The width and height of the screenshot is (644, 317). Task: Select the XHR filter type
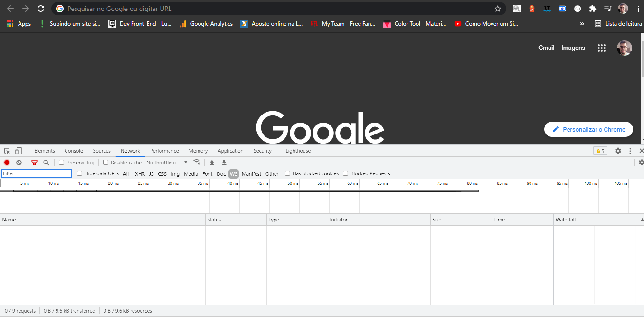coord(140,174)
